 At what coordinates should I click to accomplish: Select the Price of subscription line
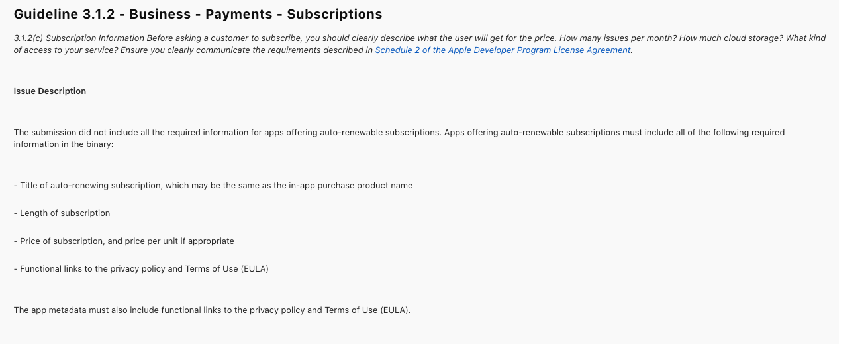coord(124,241)
